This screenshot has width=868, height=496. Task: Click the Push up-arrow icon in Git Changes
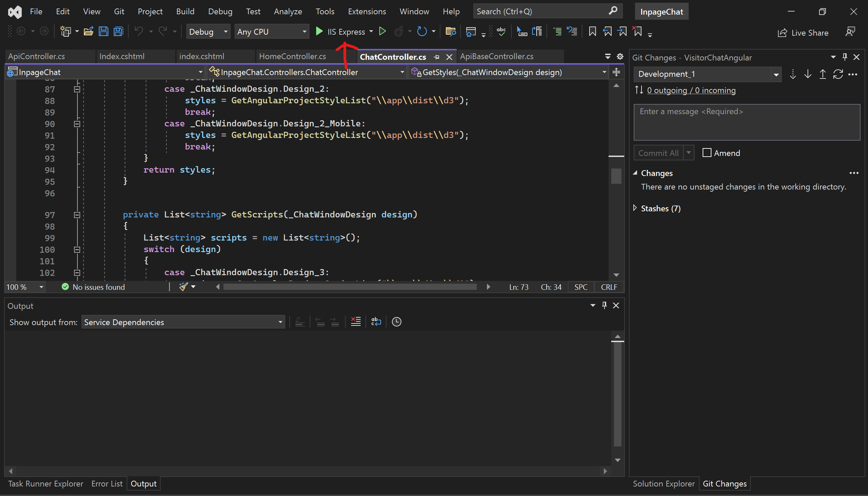click(823, 74)
